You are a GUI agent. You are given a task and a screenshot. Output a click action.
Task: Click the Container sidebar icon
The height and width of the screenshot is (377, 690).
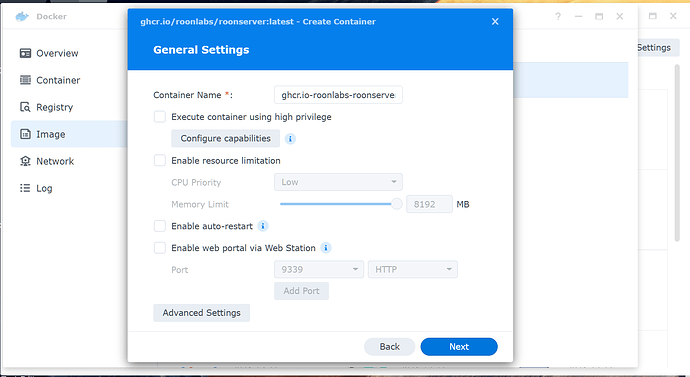(x=25, y=80)
